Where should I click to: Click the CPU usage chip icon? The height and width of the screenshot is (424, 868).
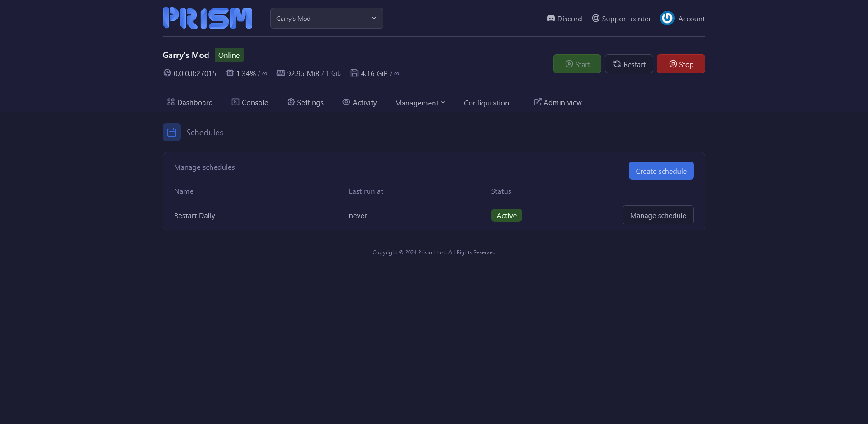230,73
